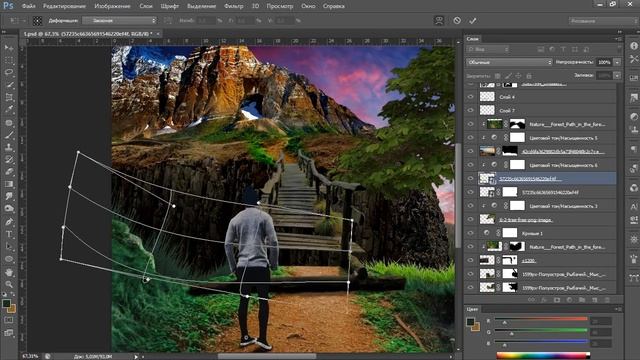Hide the Слой 7 layer
Screen dimensions: 640x360
(471, 110)
